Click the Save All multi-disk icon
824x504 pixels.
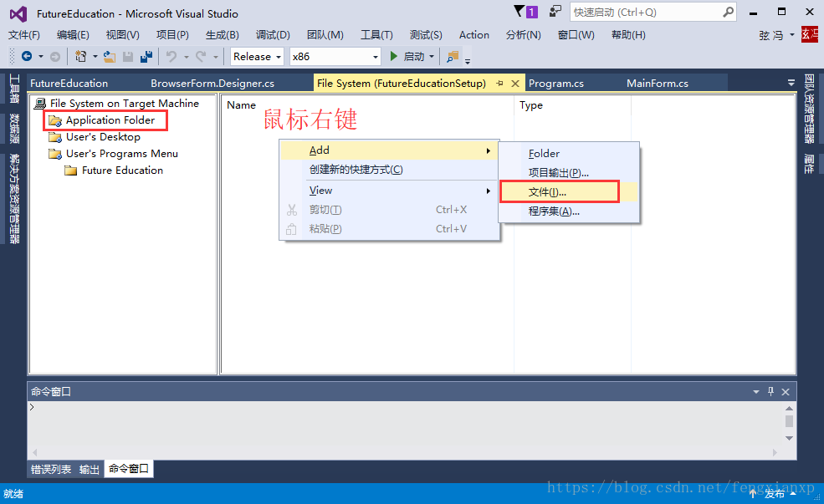[146, 56]
